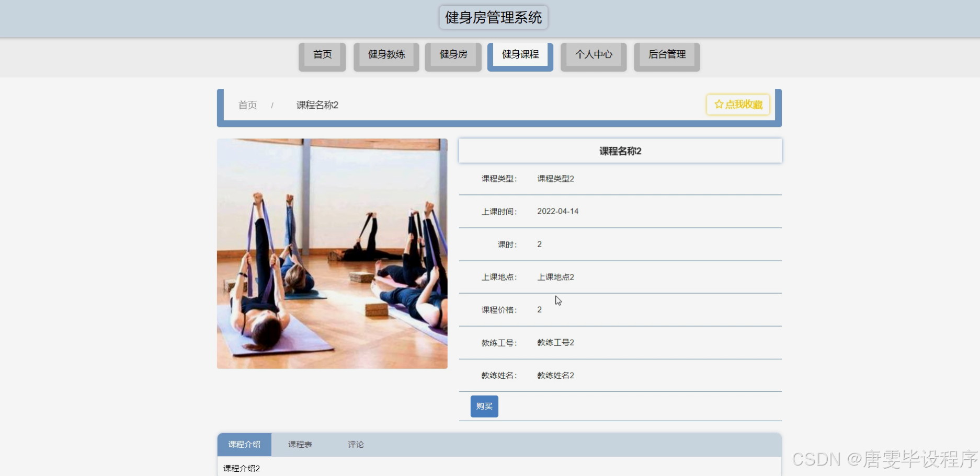Click the star icon in 点我收藏
The height and width of the screenshot is (476, 980).
[x=719, y=104]
